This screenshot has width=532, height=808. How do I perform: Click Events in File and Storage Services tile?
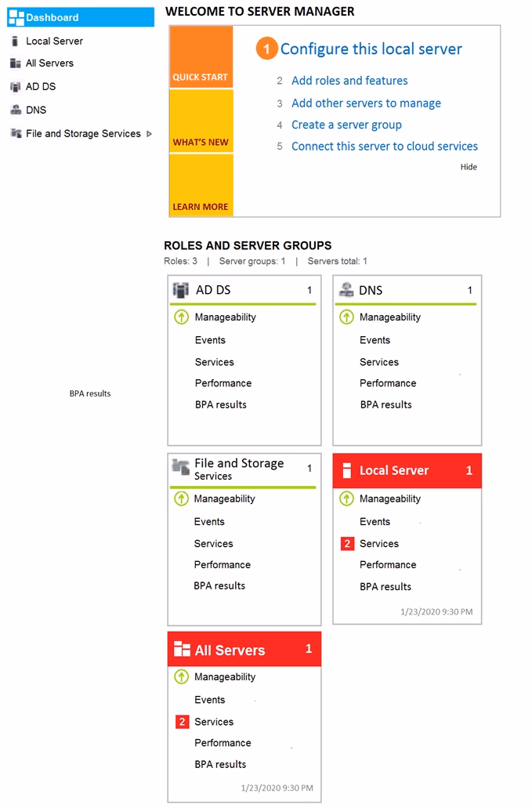[209, 522]
